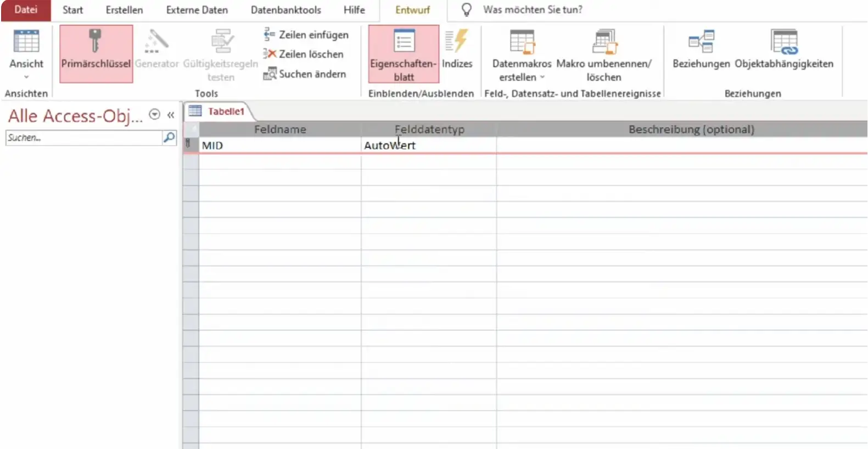Click the search magnifier in navigation pane
868x449 pixels.
(169, 137)
